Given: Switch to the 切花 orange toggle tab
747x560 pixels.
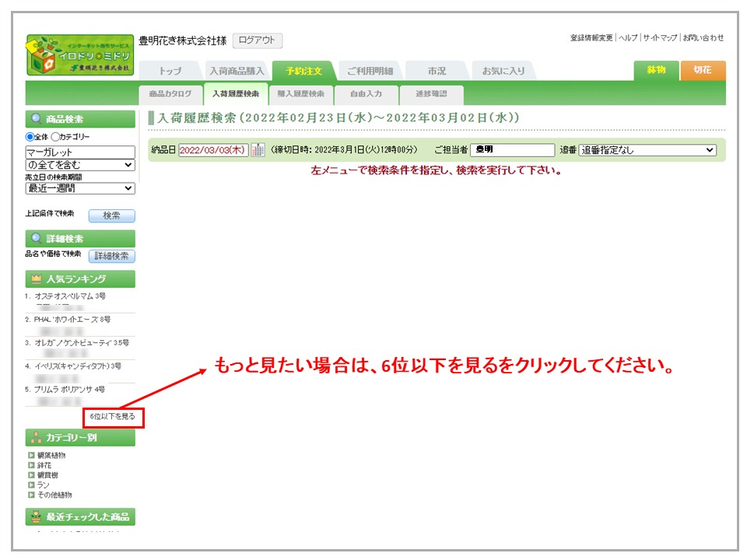Looking at the screenshot, I should tap(702, 70).
